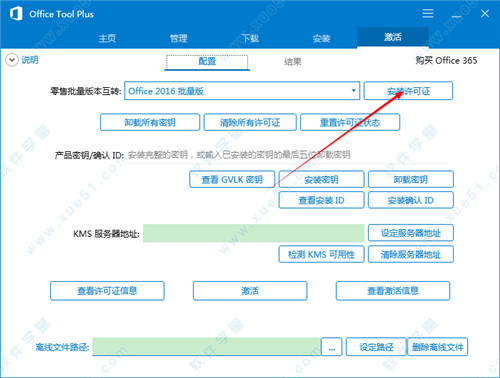
Task: Click the 重置许可证状态 button
Action: click(350, 122)
